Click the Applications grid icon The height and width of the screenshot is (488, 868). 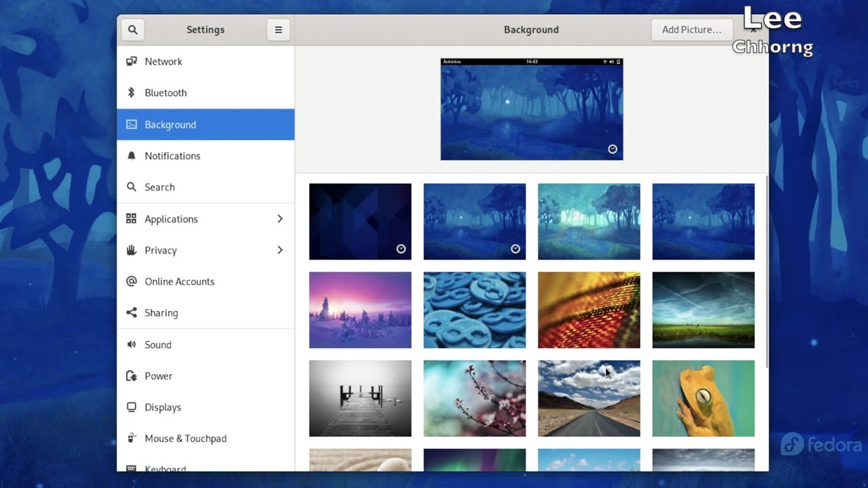point(132,219)
